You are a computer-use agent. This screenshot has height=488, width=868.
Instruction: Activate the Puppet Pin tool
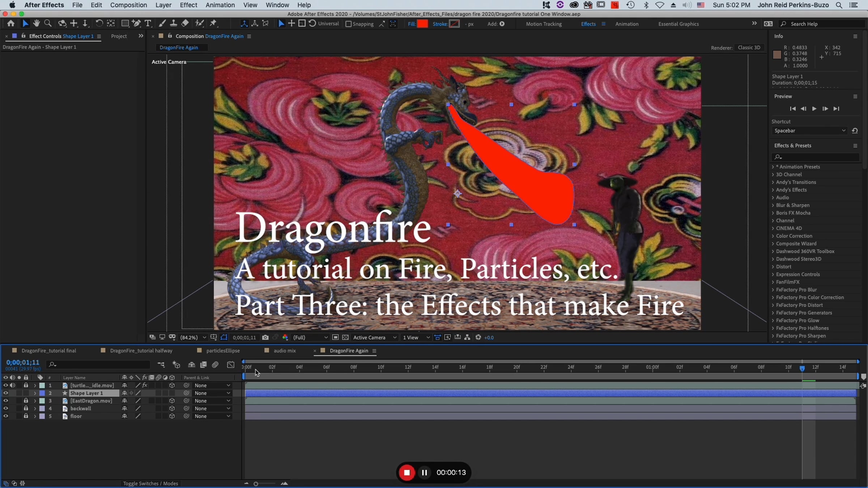click(213, 23)
